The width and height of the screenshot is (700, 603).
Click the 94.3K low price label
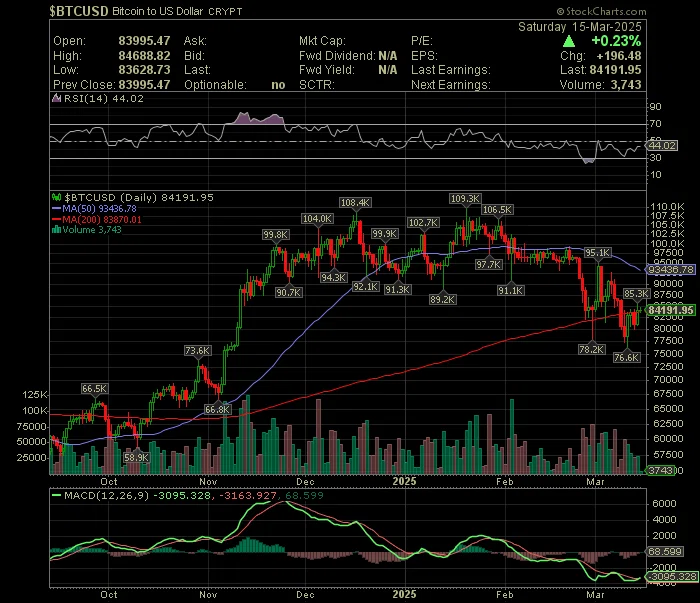coord(333,278)
